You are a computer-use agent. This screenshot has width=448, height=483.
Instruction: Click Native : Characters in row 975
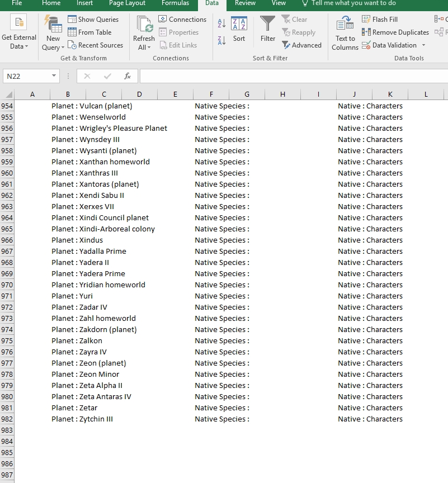tap(370, 340)
